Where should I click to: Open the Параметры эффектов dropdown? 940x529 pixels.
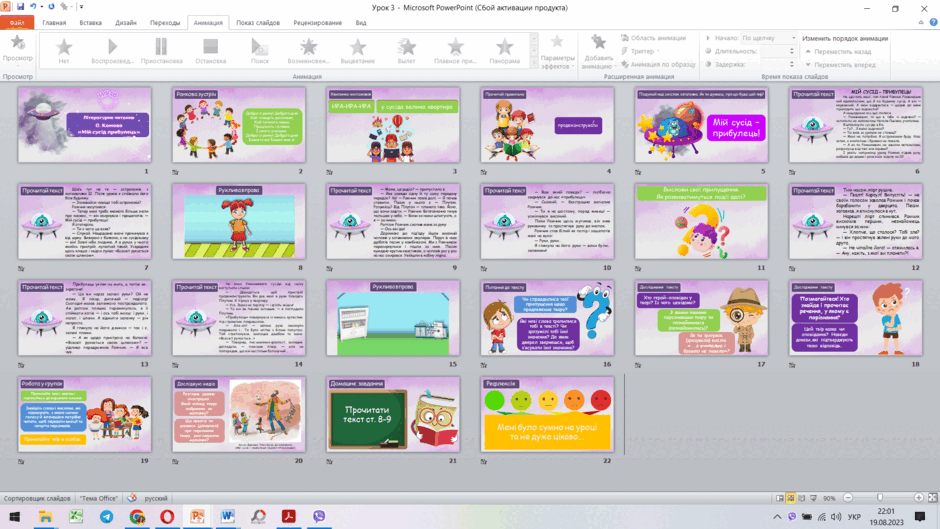click(x=557, y=52)
